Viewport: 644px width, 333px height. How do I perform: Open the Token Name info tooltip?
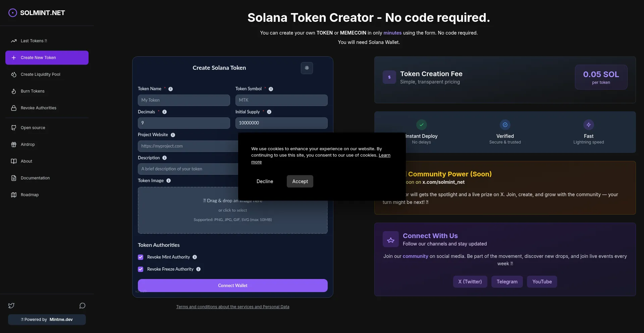[x=170, y=89]
